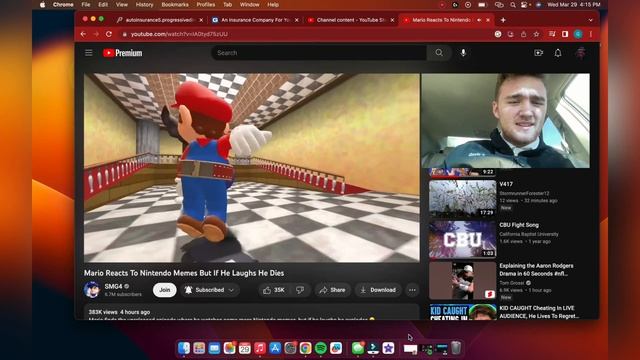Image resolution: width=640 pixels, height=360 pixels.
Task: Open the Music app in the Dock
Action: coord(260,348)
